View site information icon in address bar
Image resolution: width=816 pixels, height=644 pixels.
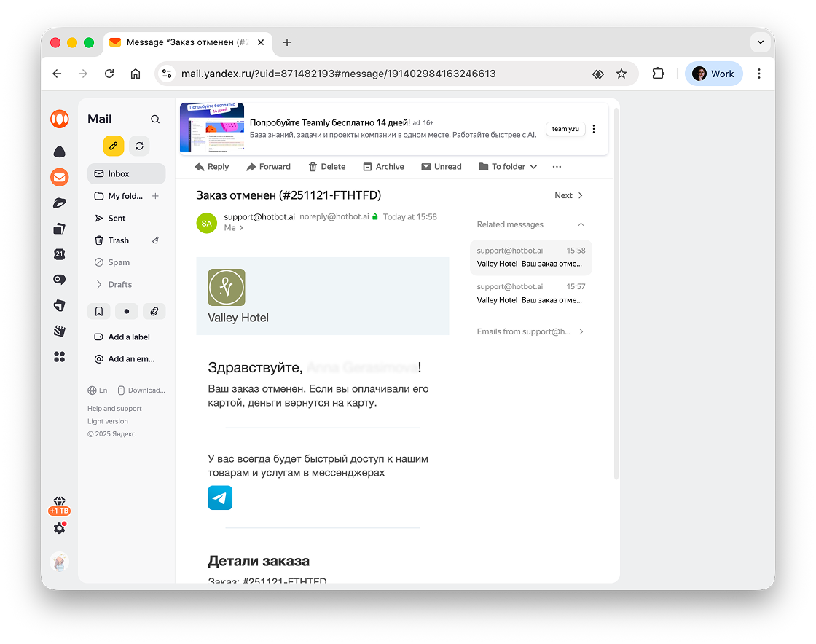[x=167, y=74]
